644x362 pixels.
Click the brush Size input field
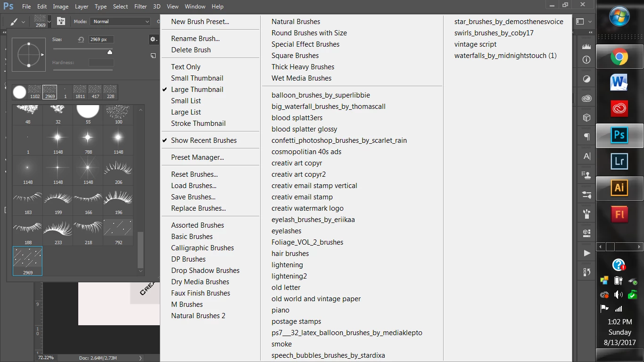click(101, 40)
